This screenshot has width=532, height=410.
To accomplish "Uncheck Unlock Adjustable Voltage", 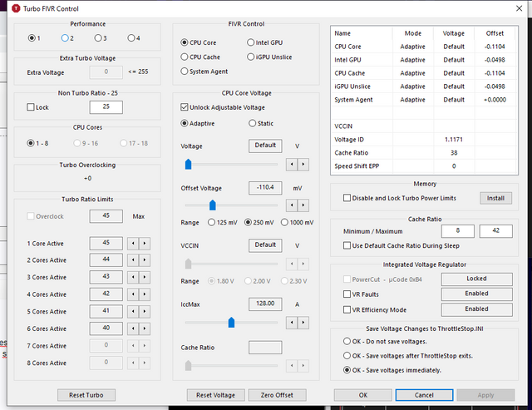I will pyautogui.click(x=185, y=107).
